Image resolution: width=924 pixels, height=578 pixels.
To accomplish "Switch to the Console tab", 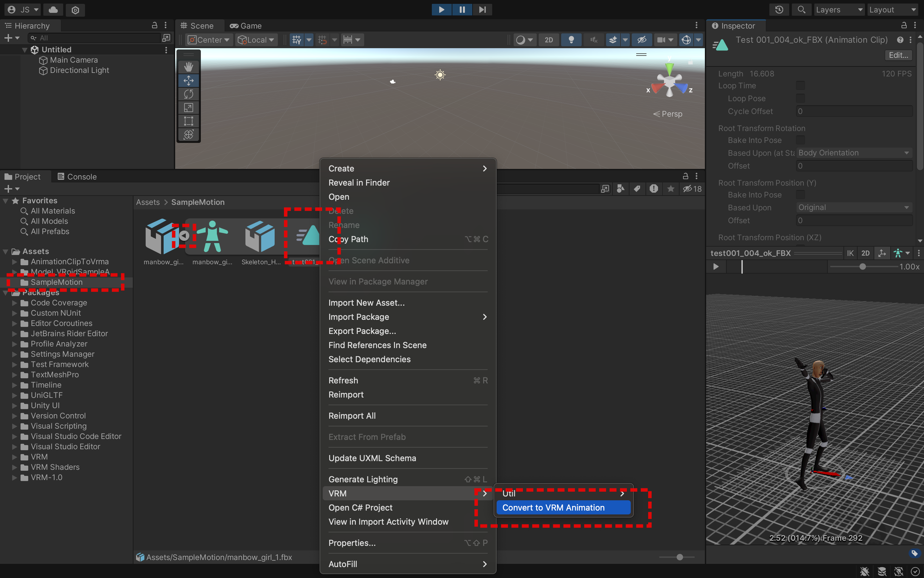I will pyautogui.click(x=77, y=177).
